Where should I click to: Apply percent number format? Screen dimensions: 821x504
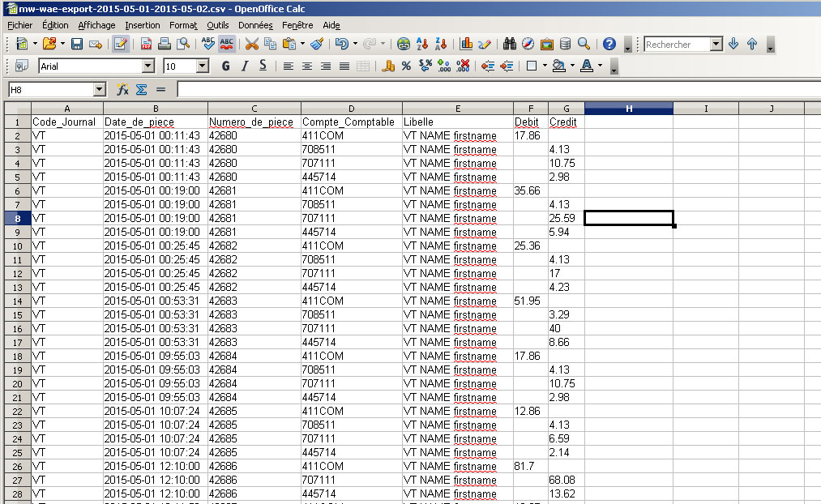[406, 66]
